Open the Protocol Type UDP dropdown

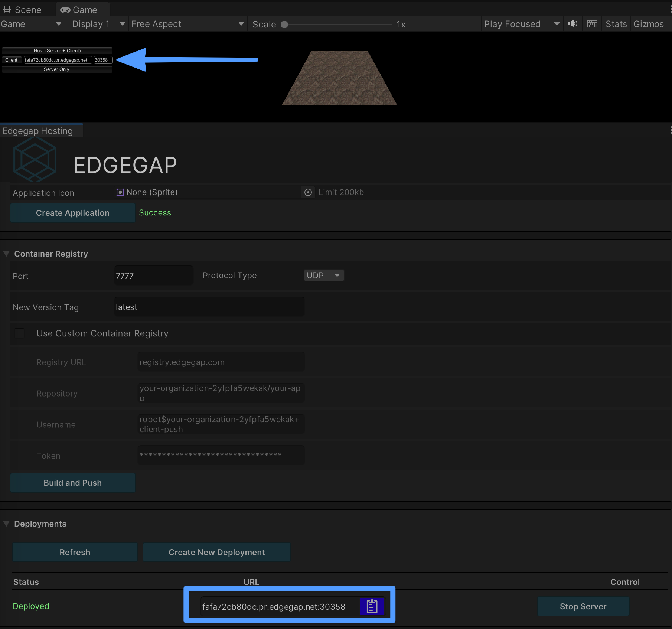[x=323, y=276]
